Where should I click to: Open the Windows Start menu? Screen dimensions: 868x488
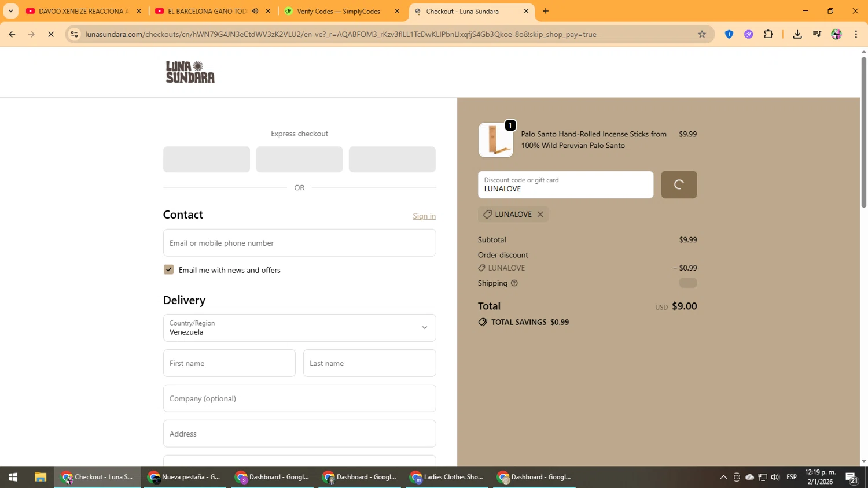(13, 477)
